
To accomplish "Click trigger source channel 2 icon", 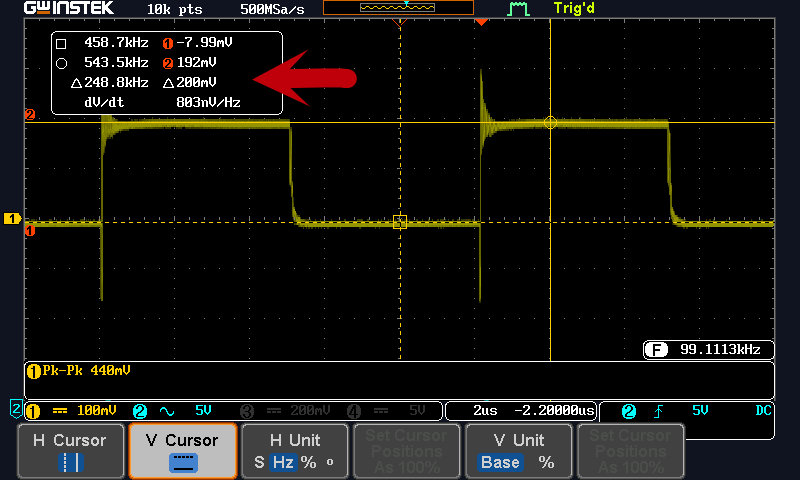I will pos(629,411).
